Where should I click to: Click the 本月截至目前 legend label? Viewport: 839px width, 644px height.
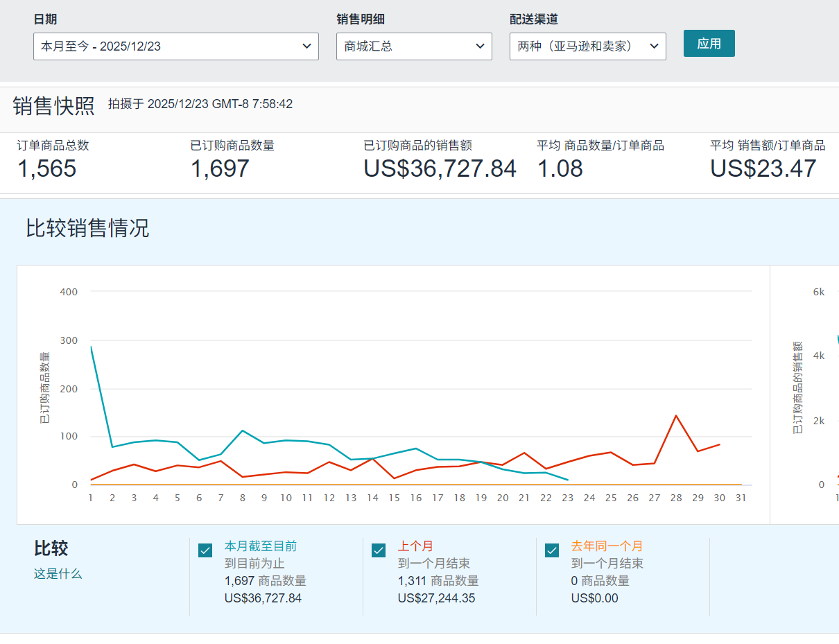[260, 546]
